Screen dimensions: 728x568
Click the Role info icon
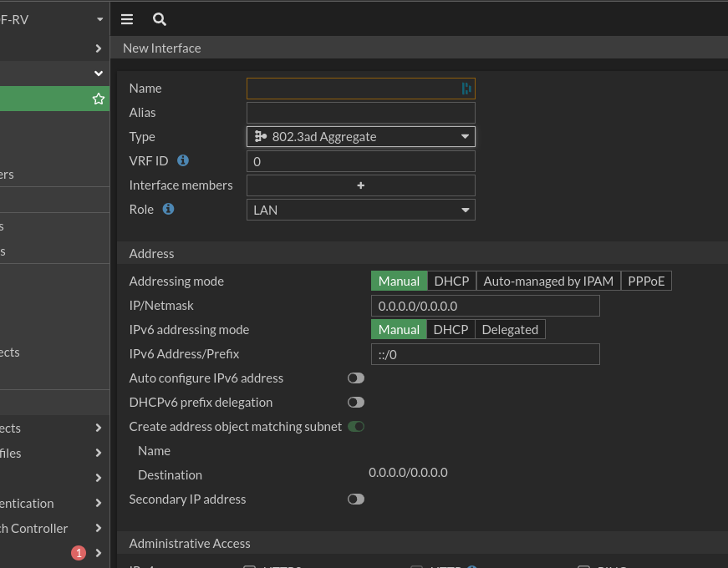tap(168, 209)
